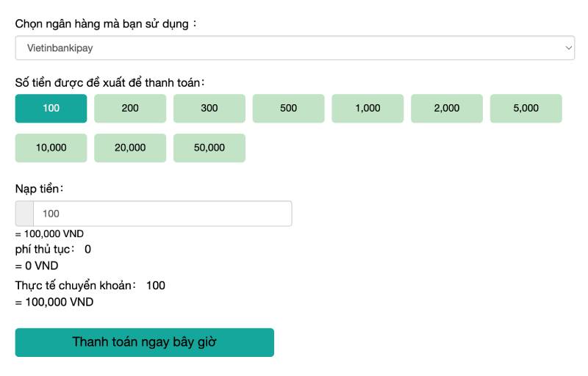Pick the 5,000 amount option
The width and height of the screenshot is (588, 376).
(x=526, y=109)
